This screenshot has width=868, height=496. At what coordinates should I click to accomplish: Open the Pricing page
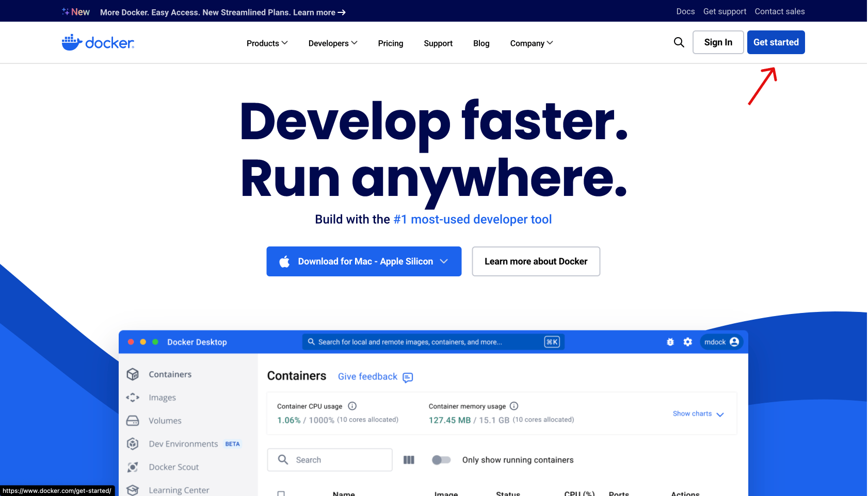click(391, 43)
